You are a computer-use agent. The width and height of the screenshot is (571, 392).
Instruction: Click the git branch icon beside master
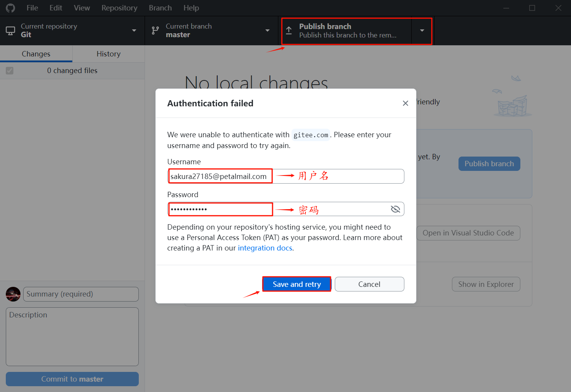155,31
